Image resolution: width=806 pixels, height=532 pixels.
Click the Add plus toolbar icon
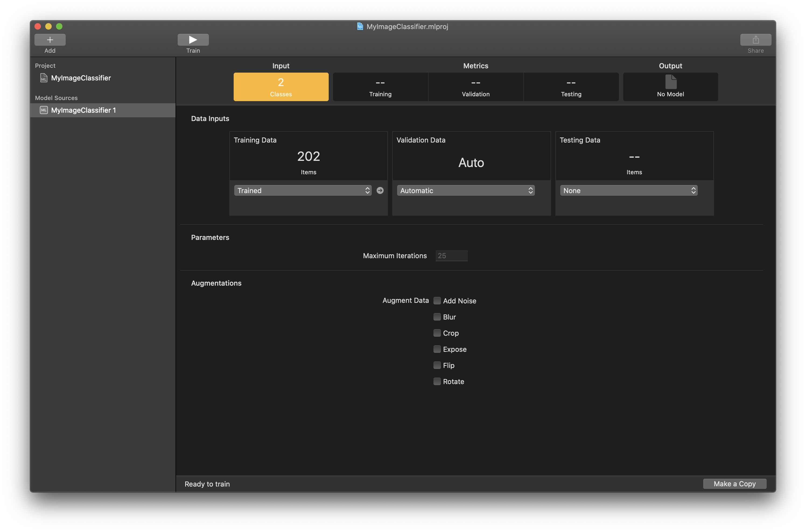click(x=50, y=40)
